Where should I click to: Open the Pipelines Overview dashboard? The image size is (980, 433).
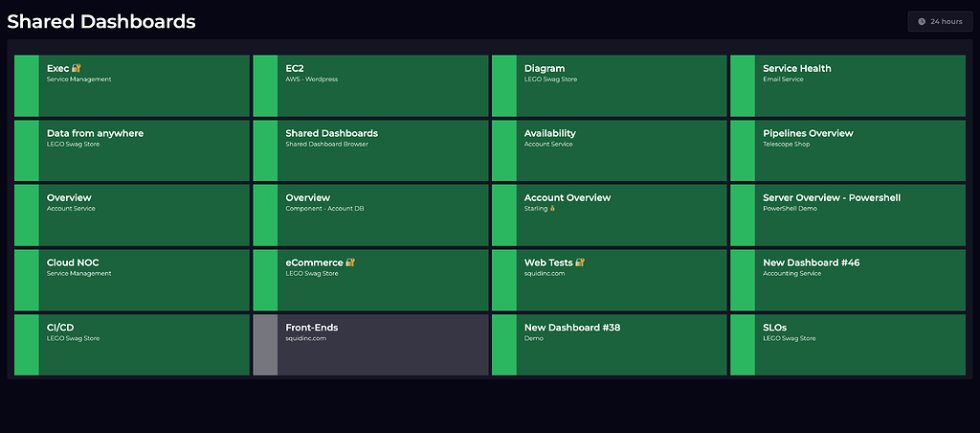pyautogui.click(x=848, y=150)
